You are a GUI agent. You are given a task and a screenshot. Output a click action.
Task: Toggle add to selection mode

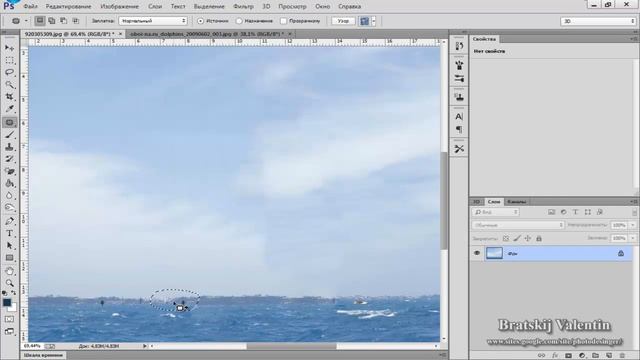(x=52, y=21)
